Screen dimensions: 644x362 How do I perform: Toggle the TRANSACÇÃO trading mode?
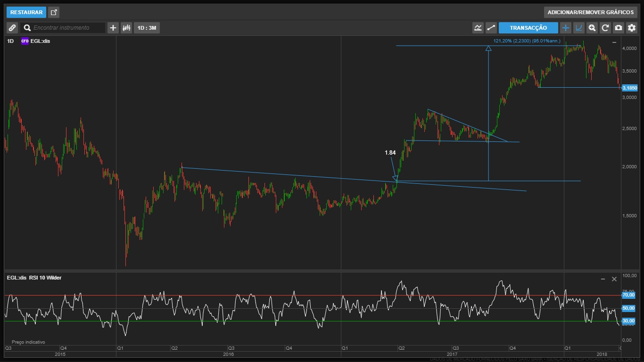click(528, 28)
